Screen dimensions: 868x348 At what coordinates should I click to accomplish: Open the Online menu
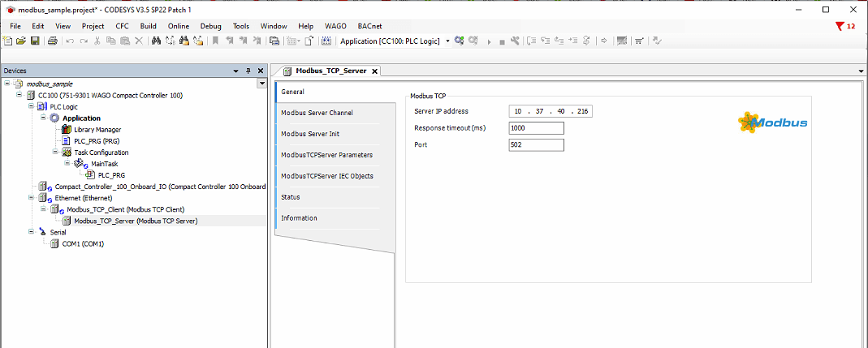click(x=179, y=26)
